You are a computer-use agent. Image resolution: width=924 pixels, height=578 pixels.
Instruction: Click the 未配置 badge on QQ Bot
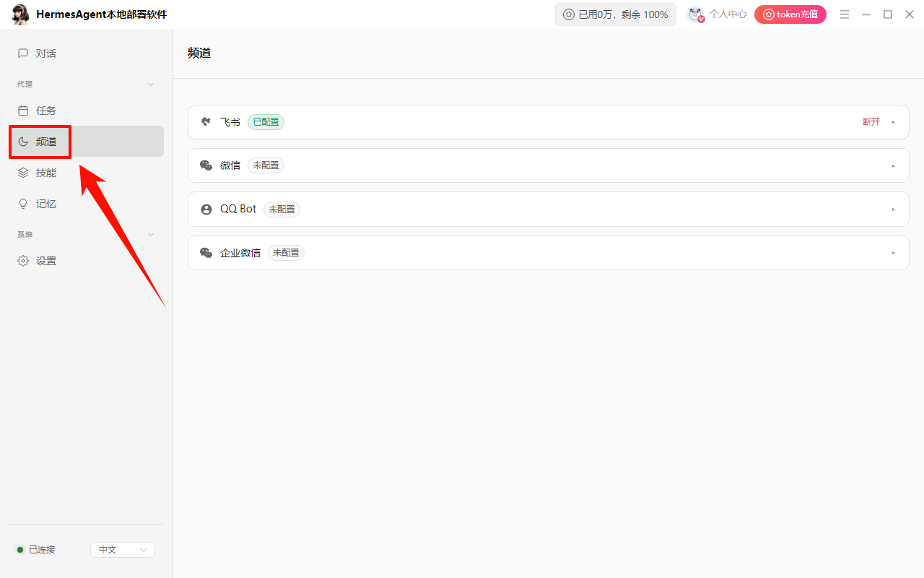point(282,210)
